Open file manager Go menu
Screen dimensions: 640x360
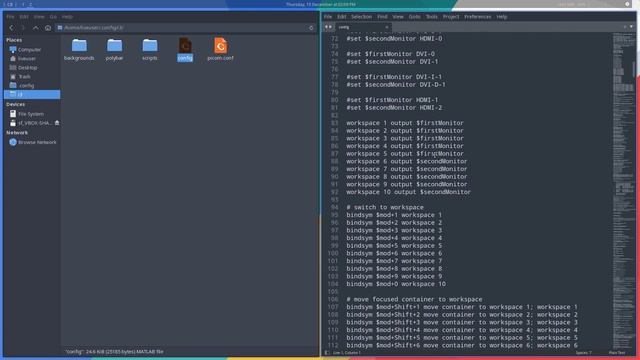53,17
